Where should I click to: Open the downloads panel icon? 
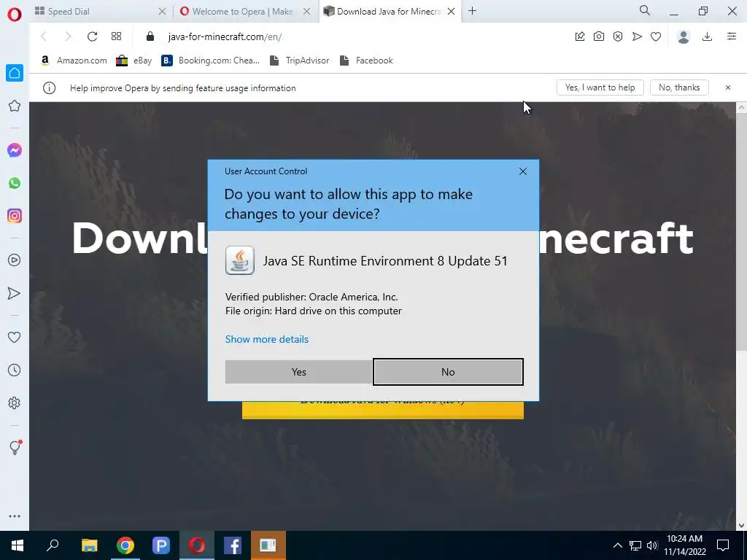pyautogui.click(x=708, y=36)
